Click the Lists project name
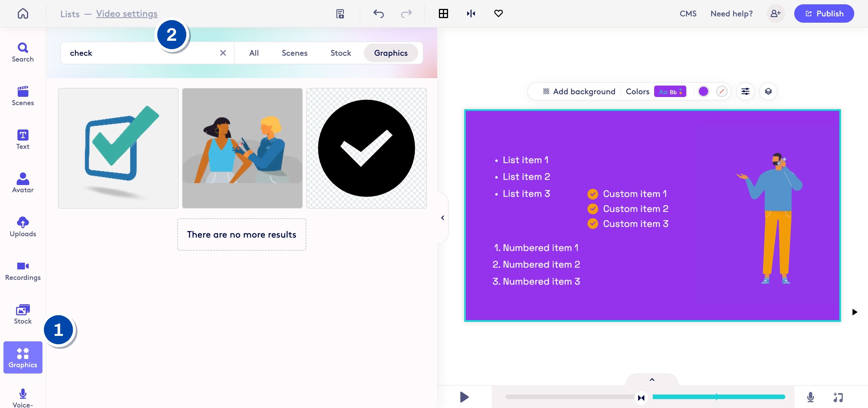Screen dimensions: 868x408 (x=70, y=14)
